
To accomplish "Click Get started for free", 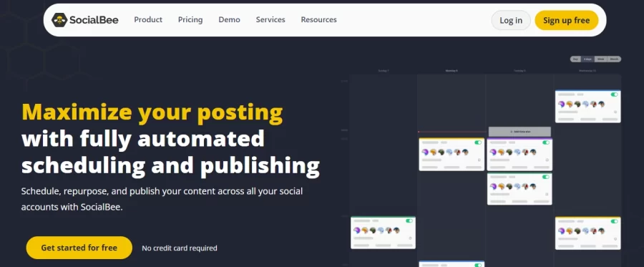I will point(79,248).
